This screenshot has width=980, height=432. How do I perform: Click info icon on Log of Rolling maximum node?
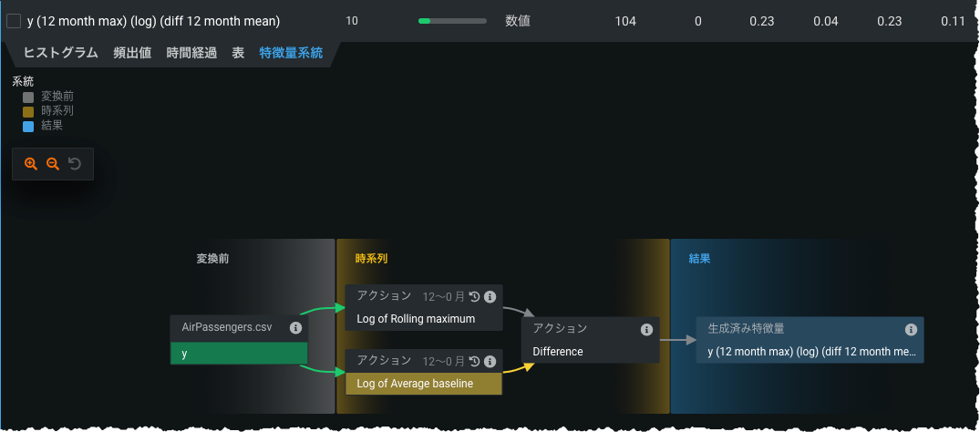(490, 297)
